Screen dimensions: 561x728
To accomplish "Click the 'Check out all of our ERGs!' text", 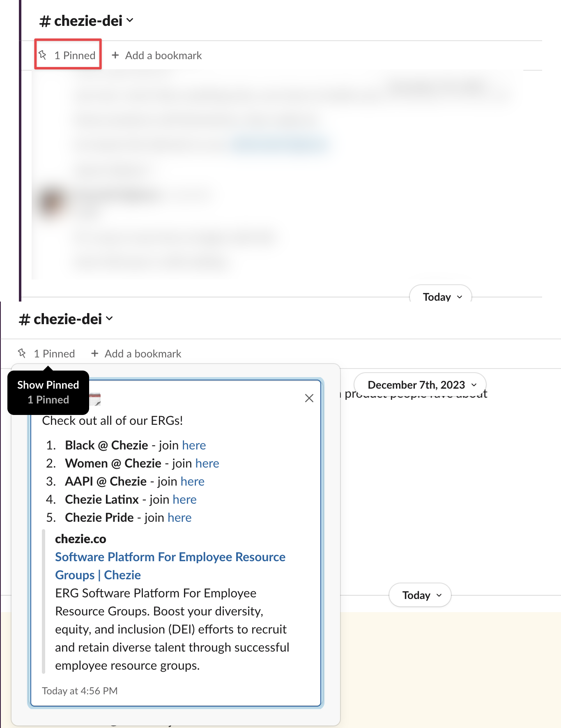I will pos(113,421).
